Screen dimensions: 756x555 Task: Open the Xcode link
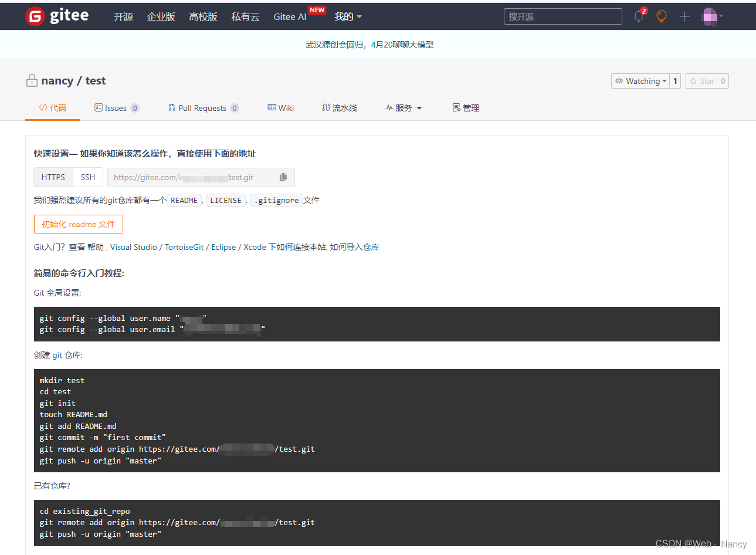click(255, 247)
